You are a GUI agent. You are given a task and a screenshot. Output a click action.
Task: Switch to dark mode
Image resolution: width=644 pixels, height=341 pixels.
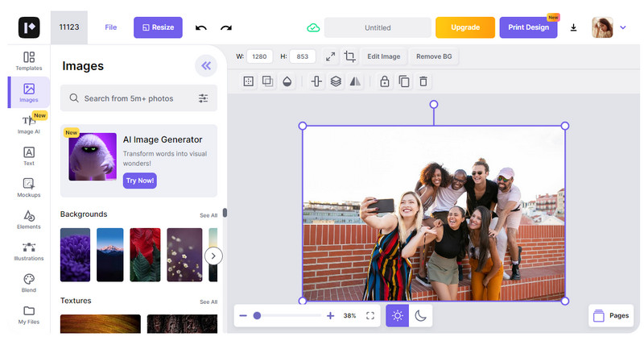421,316
